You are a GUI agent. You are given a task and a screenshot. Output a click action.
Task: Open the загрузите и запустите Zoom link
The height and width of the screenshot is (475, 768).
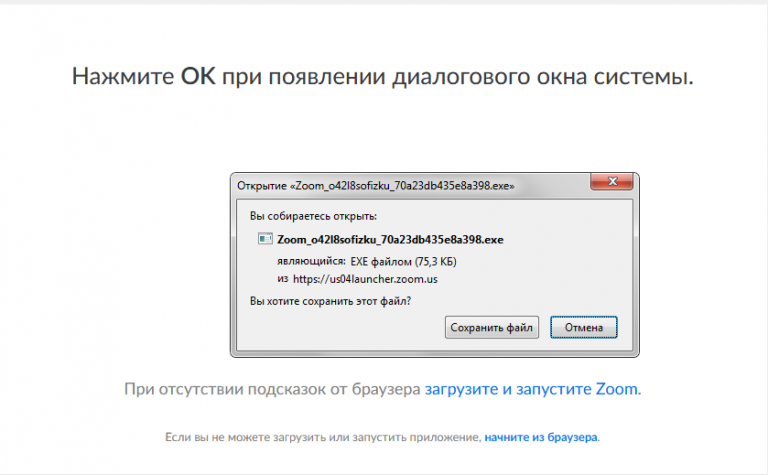coord(531,389)
